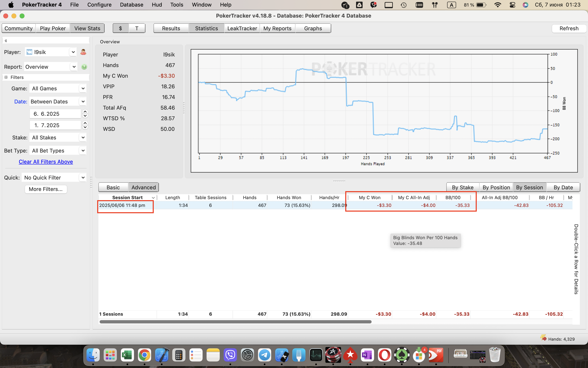Click the Refresh button

[x=569, y=28]
